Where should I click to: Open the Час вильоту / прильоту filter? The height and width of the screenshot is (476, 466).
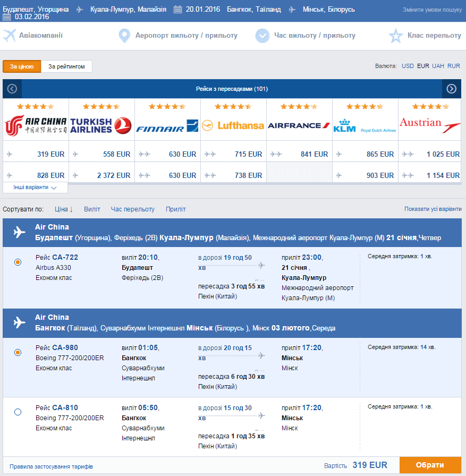click(x=314, y=36)
